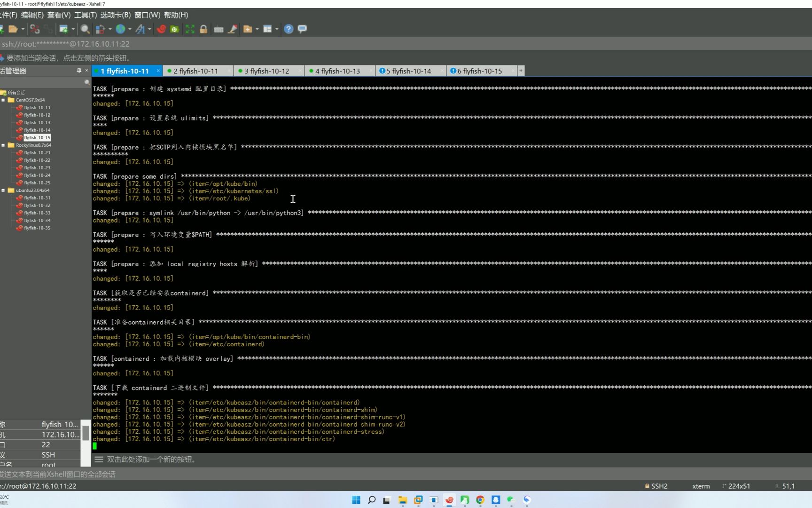Open session properties toolbar icon
The height and width of the screenshot is (508, 812).
click(63, 29)
